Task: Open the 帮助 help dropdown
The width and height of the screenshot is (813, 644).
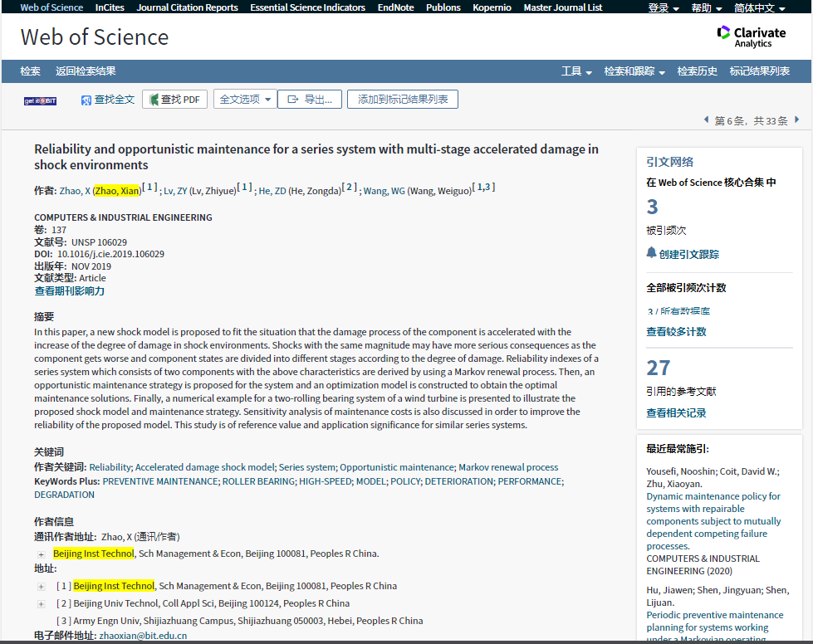Action: 706,7
